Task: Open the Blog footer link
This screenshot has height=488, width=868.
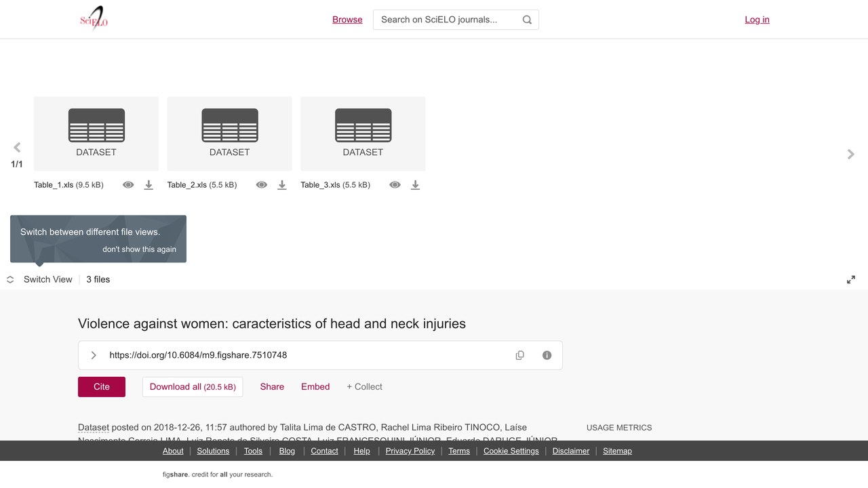Action: pos(287,451)
